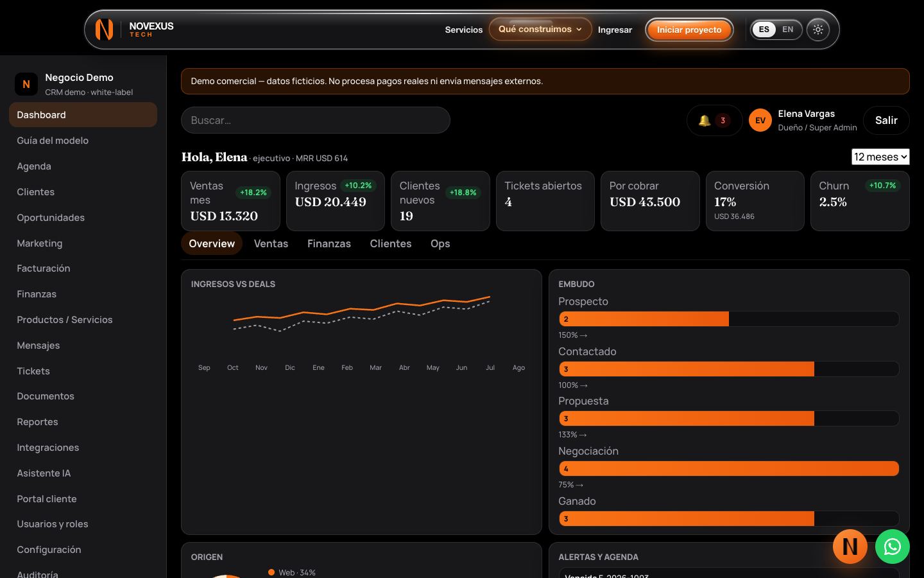Open the notifications bell icon
This screenshot has height=578, width=924.
(704, 120)
